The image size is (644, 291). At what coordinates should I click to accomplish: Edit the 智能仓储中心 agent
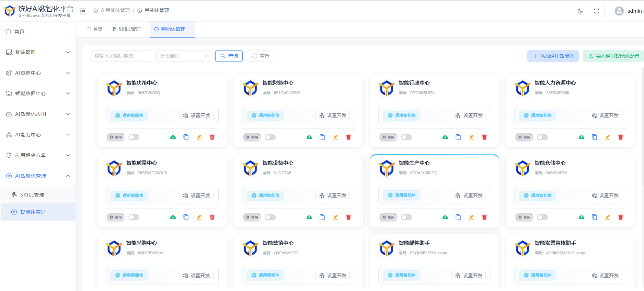[x=608, y=217]
